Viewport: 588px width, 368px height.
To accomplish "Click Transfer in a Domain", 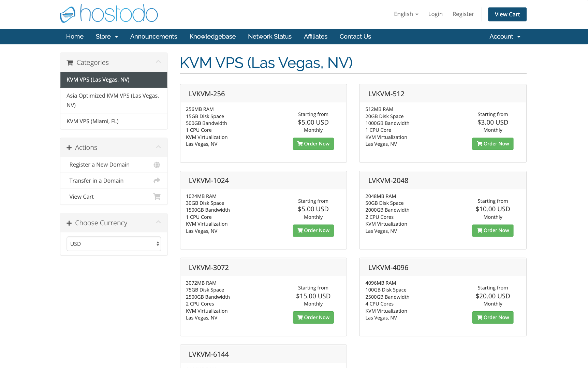I will point(114,181).
